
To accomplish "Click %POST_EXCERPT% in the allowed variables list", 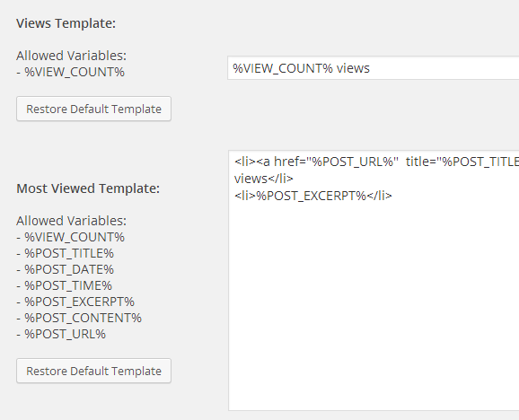I will click(79, 302).
